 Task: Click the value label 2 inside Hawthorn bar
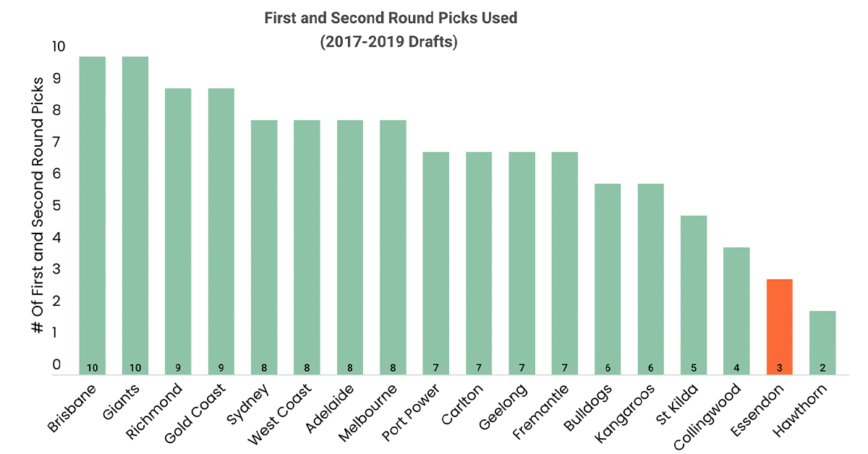click(822, 367)
